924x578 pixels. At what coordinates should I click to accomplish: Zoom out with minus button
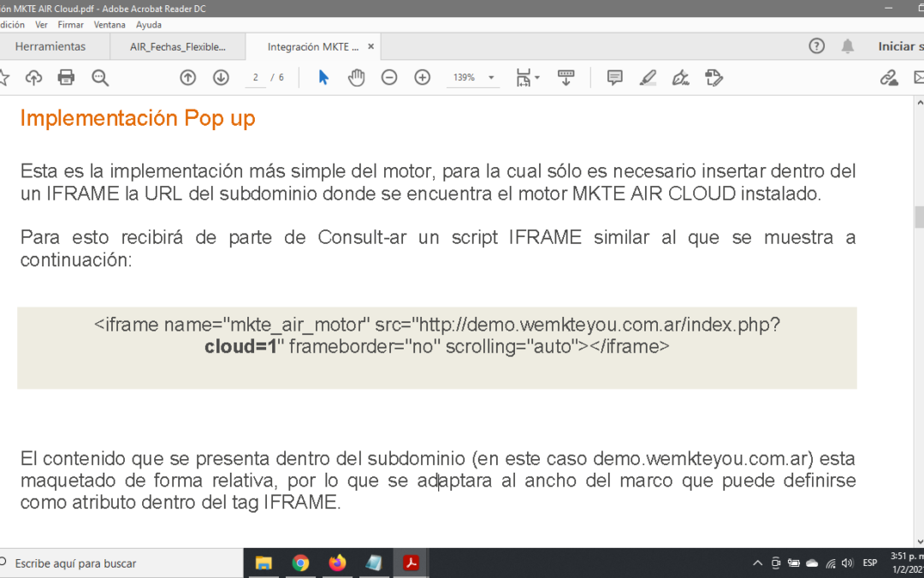pos(389,77)
